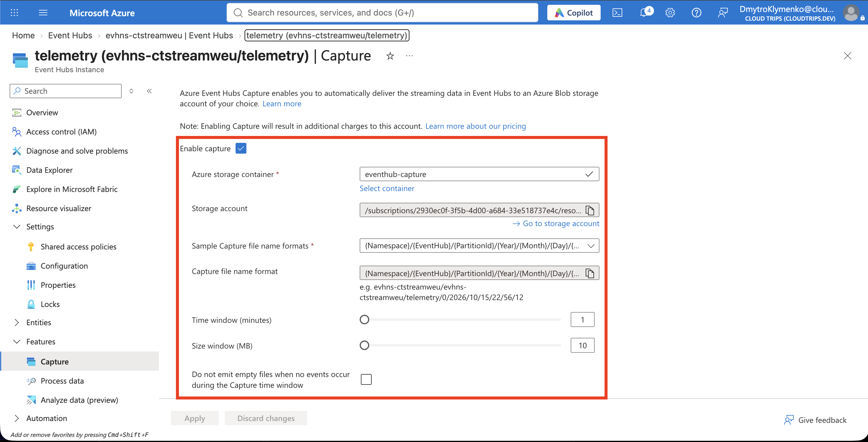Favorite this page with the star icon
Image resolution: width=868 pixels, height=442 pixels.
pyautogui.click(x=390, y=56)
